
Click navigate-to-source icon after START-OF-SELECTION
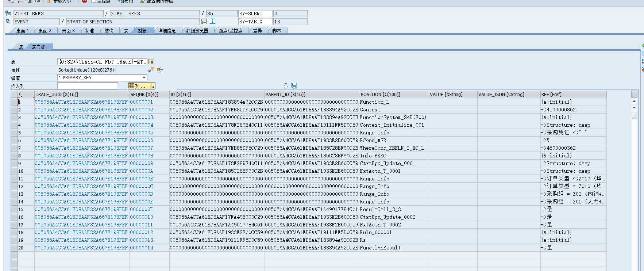pyautogui.click(x=204, y=22)
